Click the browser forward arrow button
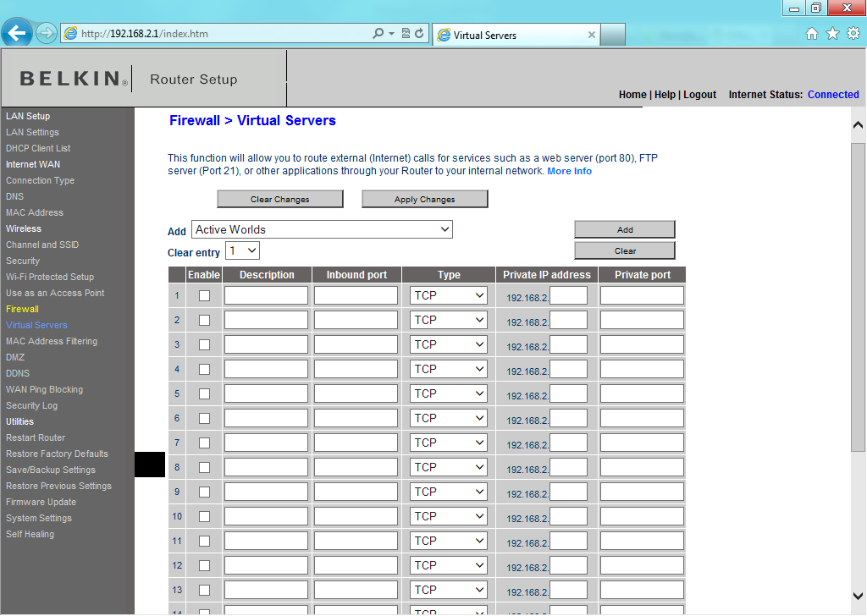The width and height of the screenshot is (867, 616). [x=47, y=34]
